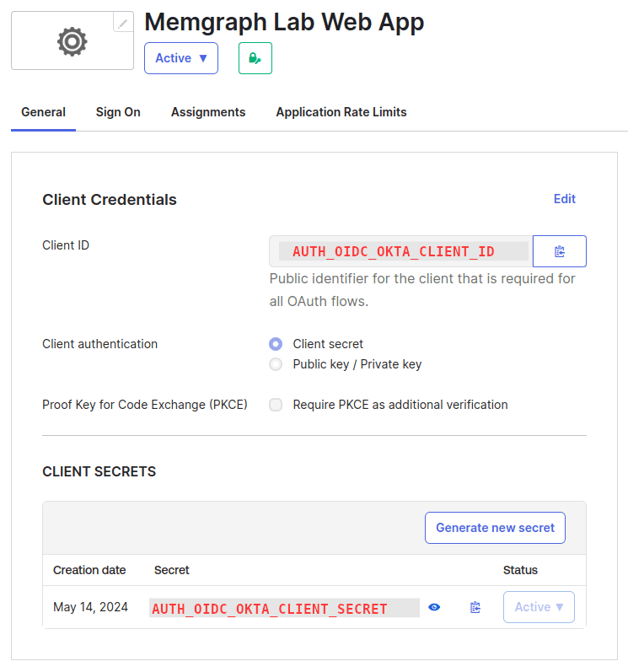628x672 pixels.
Task: Click the Creation date column header
Action: tap(89, 570)
